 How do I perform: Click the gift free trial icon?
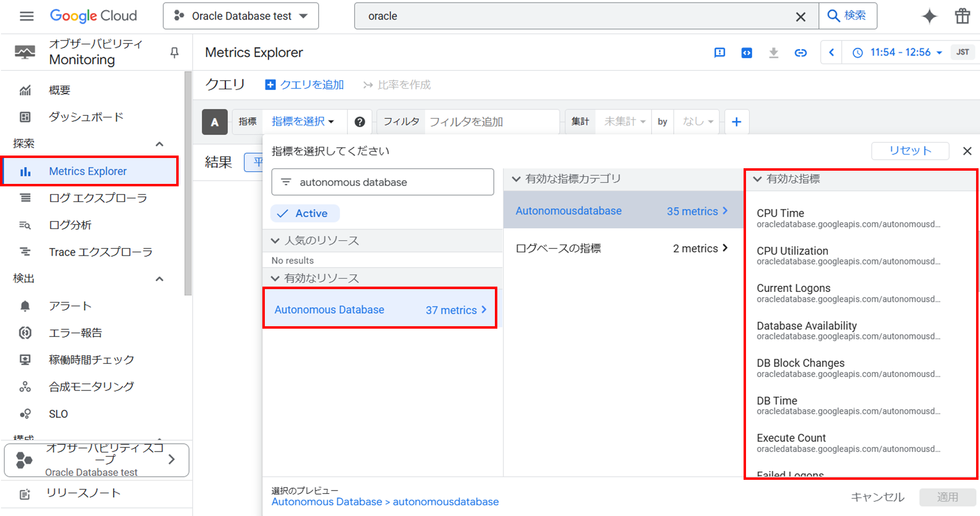[x=962, y=16]
